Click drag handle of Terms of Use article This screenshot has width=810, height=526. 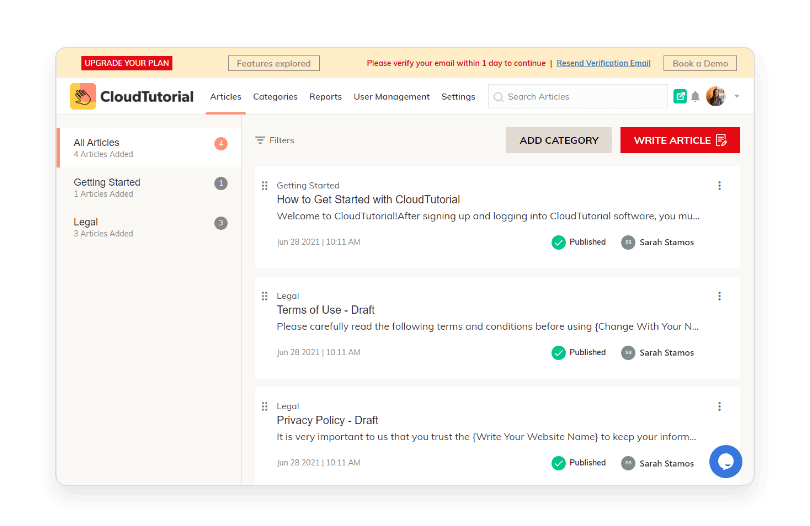pos(264,296)
